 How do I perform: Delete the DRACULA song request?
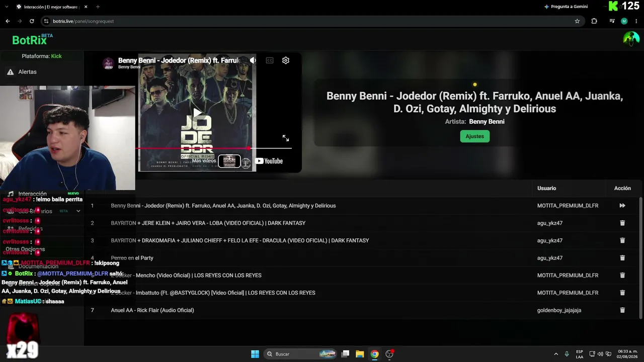(x=622, y=240)
